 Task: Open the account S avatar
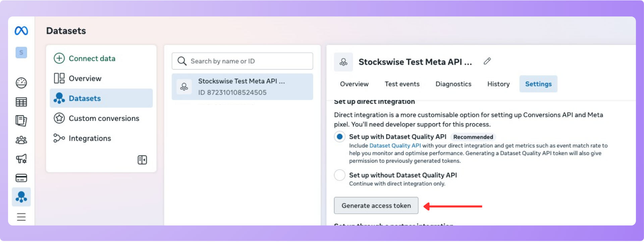tap(21, 52)
